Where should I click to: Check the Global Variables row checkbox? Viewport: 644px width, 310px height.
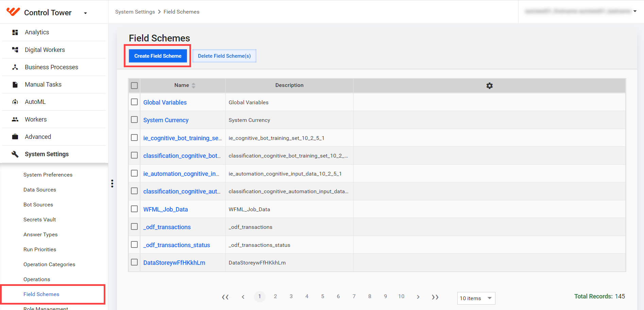coord(134,102)
